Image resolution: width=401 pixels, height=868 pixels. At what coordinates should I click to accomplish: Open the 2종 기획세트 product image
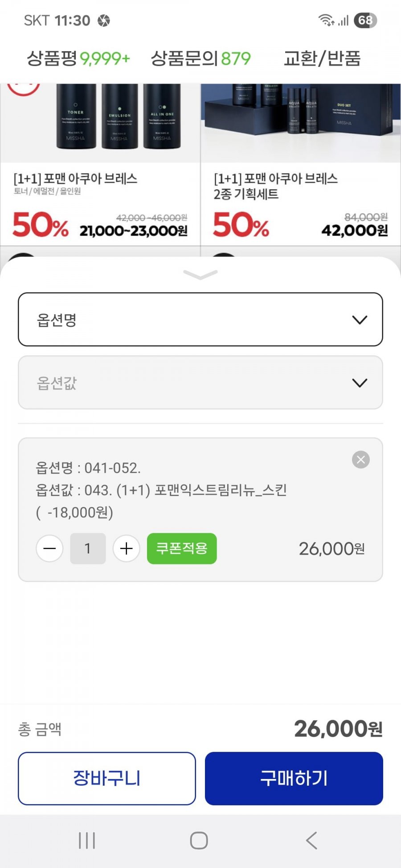tap(301, 122)
